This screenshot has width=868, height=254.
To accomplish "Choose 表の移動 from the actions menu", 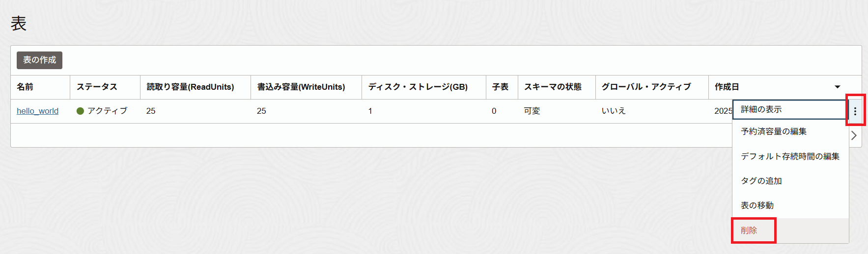I will [757, 205].
